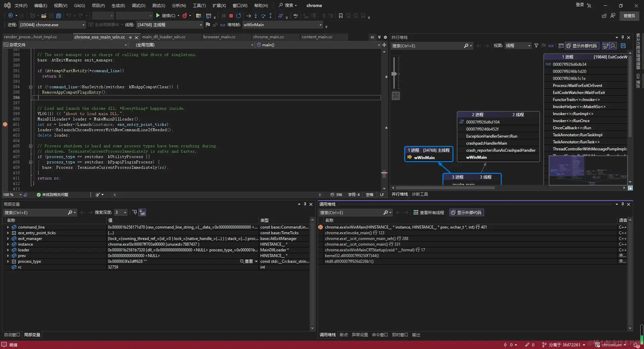Viewport: 644px width, 349px height.
Task: Click the 继续(C) button label
Action: (168, 15)
